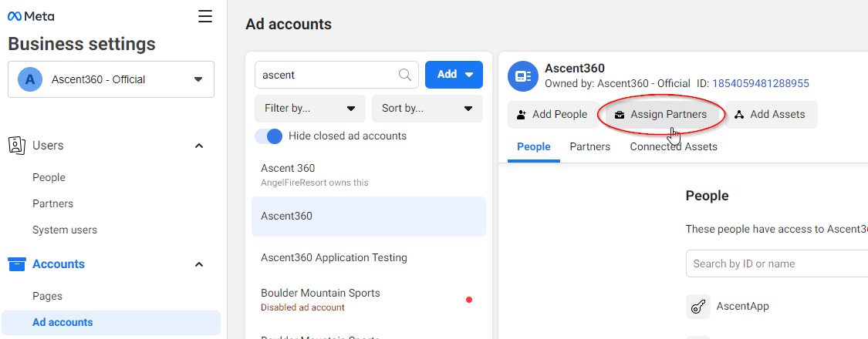Screen dimensions: 868x339
Task: Open the Sort by dropdown
Action: point(427,109)
